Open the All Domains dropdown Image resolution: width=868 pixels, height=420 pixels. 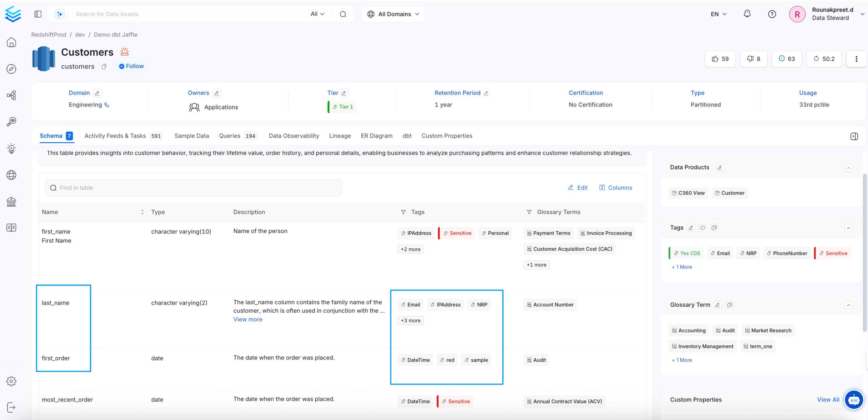(x=393, y=14)
